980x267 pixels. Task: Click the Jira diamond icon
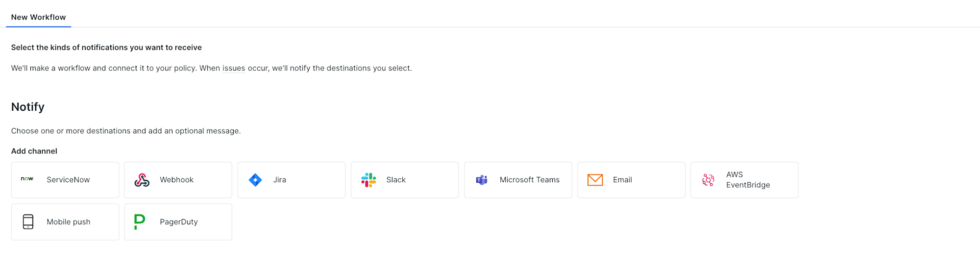pyautogui.click(x=255, y=180)
